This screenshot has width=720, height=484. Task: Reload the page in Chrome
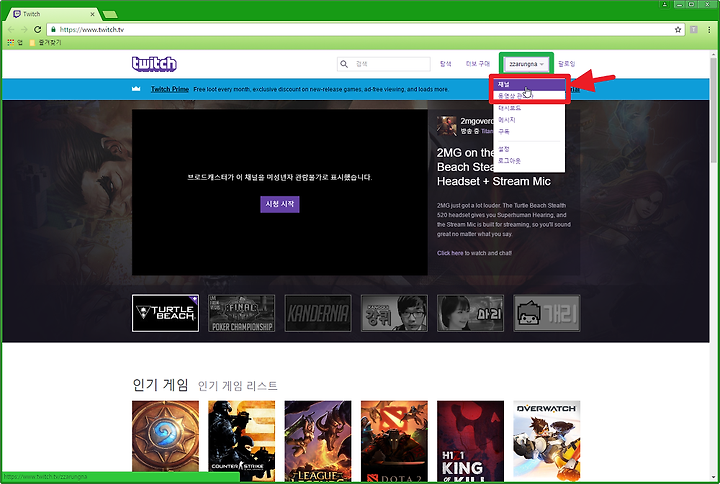tap(38, 29)
